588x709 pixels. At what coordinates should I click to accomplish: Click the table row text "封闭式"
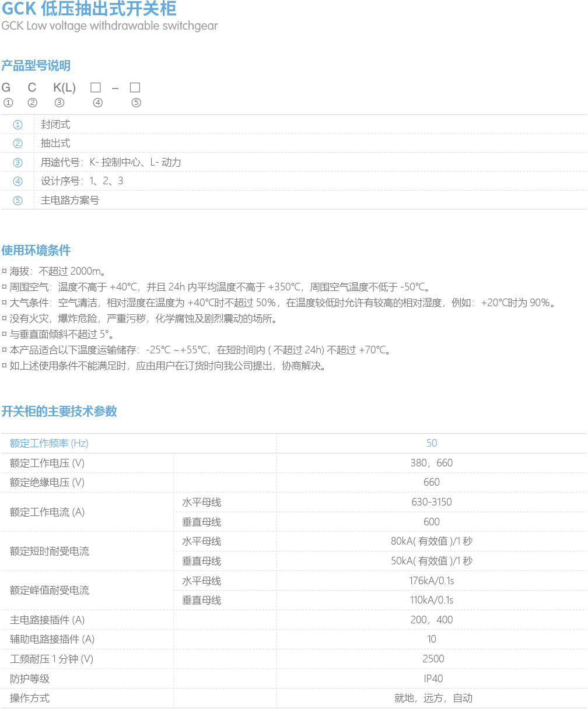coord(55,124)
